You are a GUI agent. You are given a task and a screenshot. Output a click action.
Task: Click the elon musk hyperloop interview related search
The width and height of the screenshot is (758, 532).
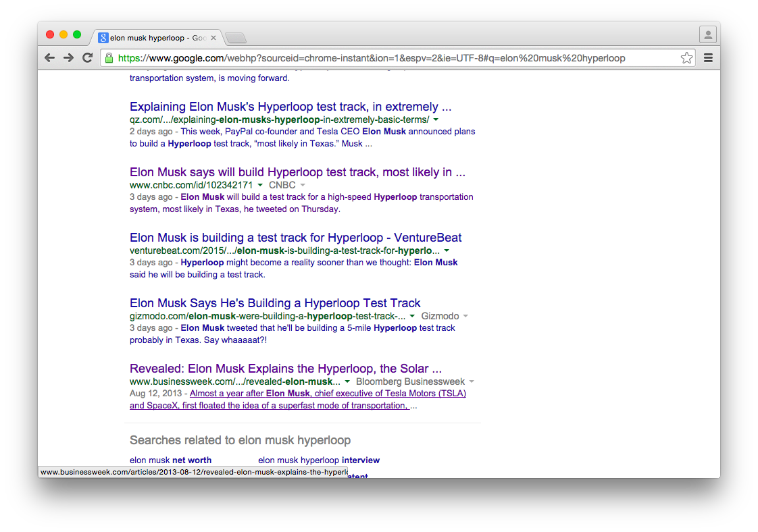(319, 460)
